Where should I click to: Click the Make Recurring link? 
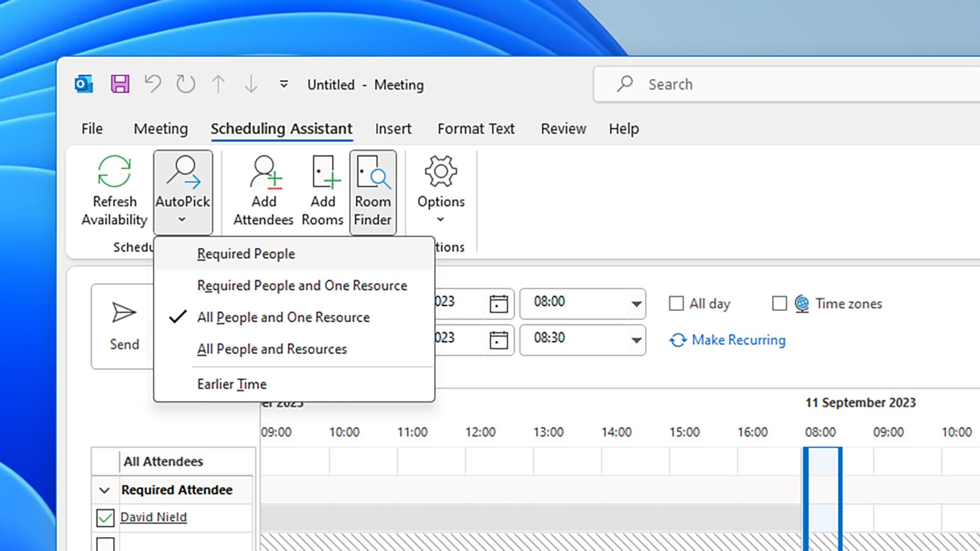738,340
